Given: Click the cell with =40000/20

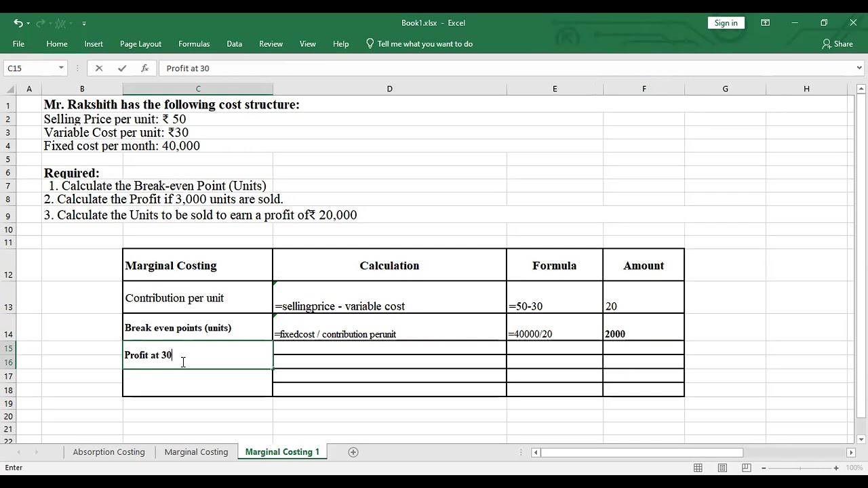Looking at the screenshot, I should coord(555,327).
